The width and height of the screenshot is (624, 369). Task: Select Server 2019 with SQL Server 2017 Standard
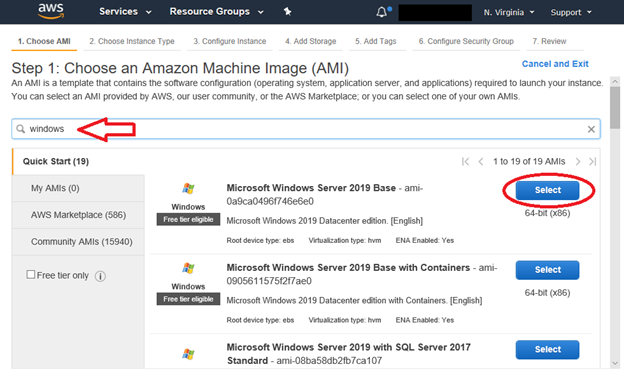coord(548,349)
